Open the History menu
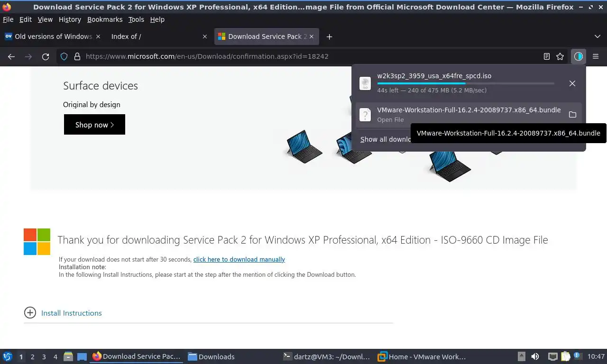Screen dimensions: 607x364 70,19
